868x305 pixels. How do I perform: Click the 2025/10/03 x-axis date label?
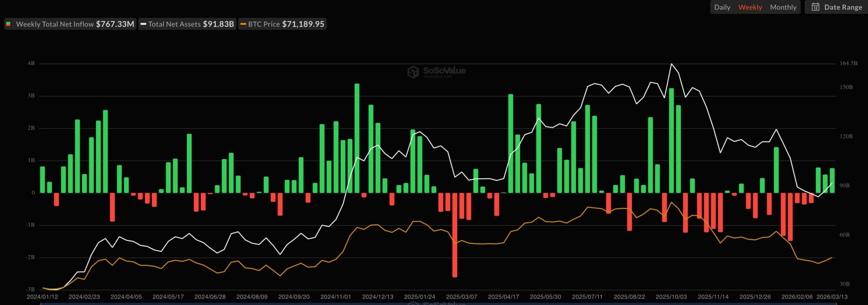pos(671,297)
